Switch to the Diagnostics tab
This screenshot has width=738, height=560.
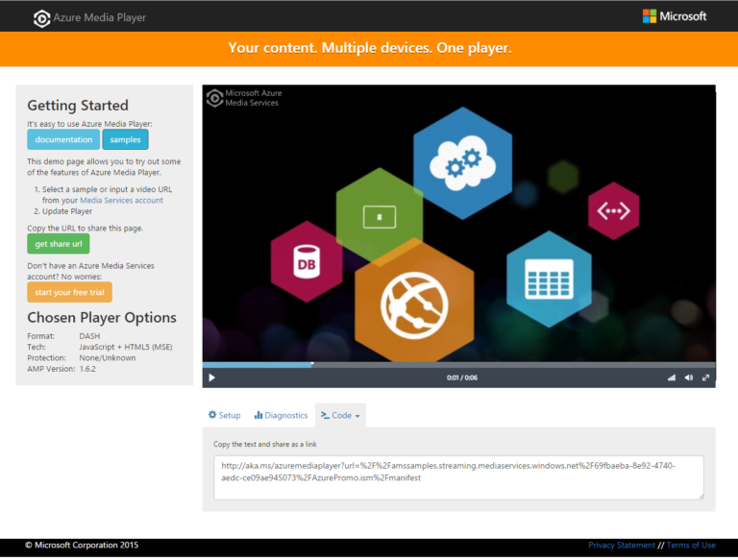(x=281, y=415)
